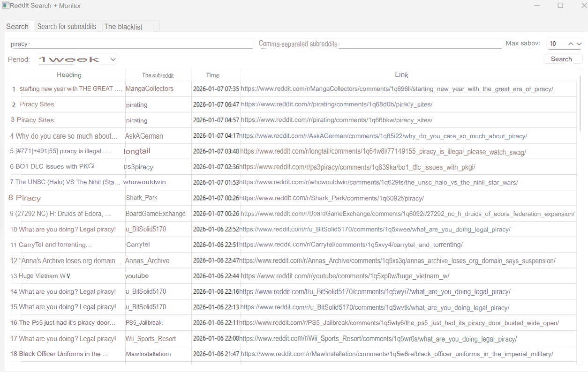Open the Annas_Archive post link

coord(397,261)
